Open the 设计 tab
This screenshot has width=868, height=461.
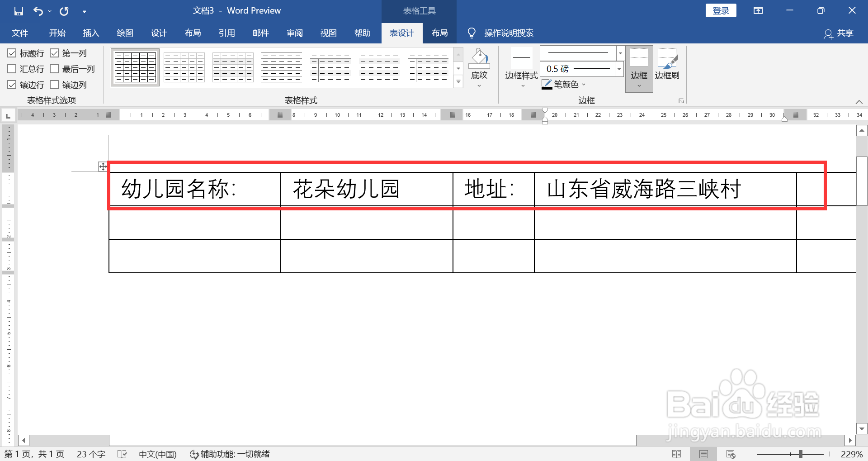159,33
